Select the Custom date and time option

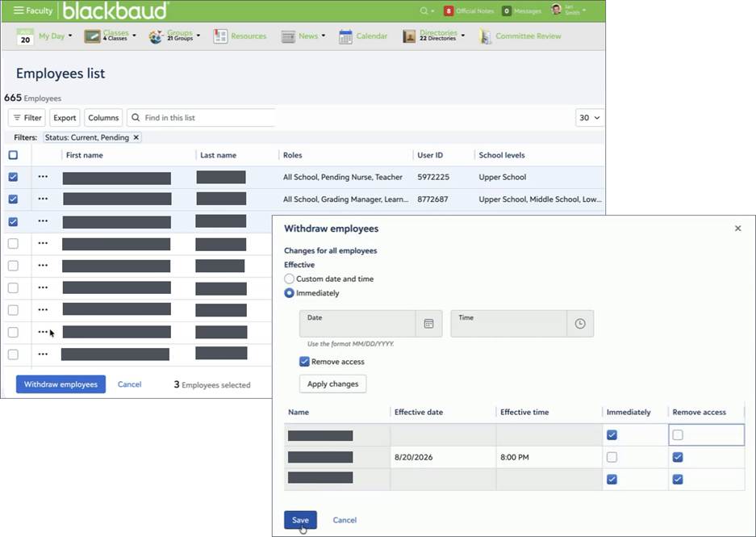290,279
